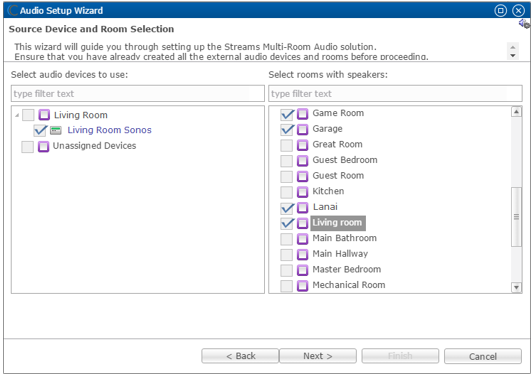Click the speaker icon in the top right corner

pos(524,24)
